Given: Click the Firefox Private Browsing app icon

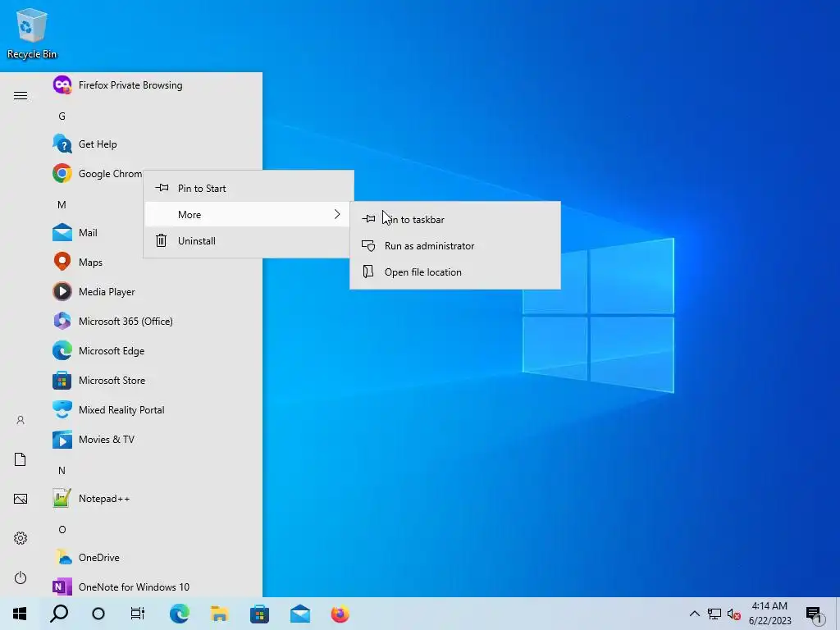Looking at the screenshot, I should [x=62, y=84].
